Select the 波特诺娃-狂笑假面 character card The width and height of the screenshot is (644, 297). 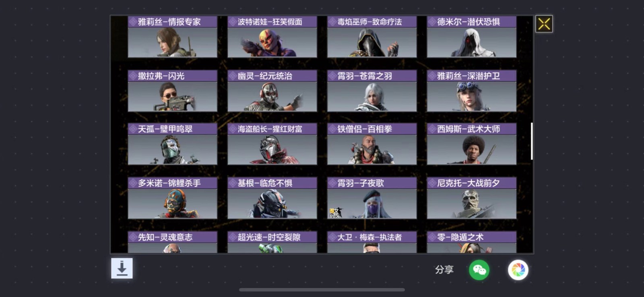272,37
